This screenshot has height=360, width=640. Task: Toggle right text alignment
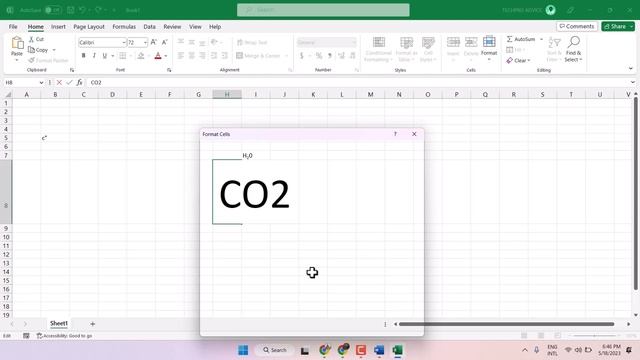tap(202, 56)
